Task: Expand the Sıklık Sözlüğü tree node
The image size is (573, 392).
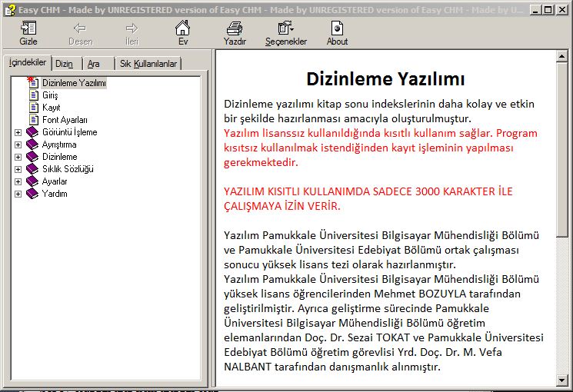Action: pos(18,169)
